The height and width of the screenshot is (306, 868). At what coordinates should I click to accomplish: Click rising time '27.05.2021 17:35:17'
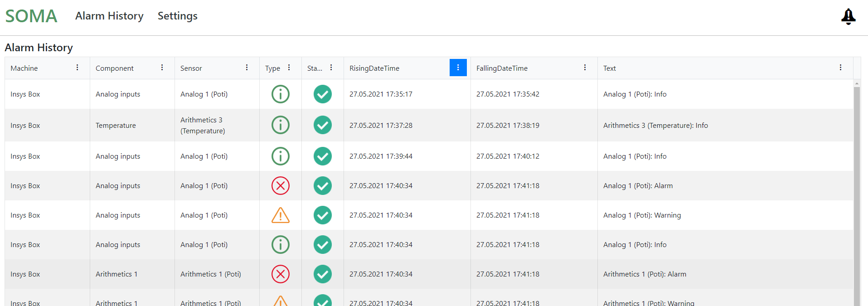(381, 94)
